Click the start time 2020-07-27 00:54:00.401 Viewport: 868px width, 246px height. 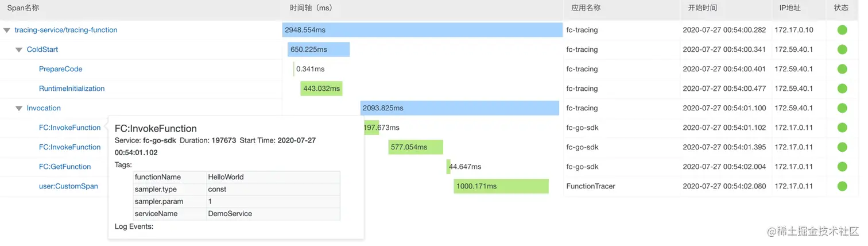tap(724, 69)
